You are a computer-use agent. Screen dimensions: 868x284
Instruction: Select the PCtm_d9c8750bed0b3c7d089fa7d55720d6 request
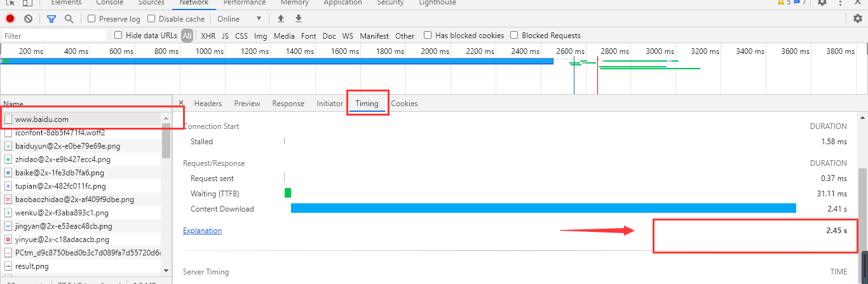[x=81, y=253]
